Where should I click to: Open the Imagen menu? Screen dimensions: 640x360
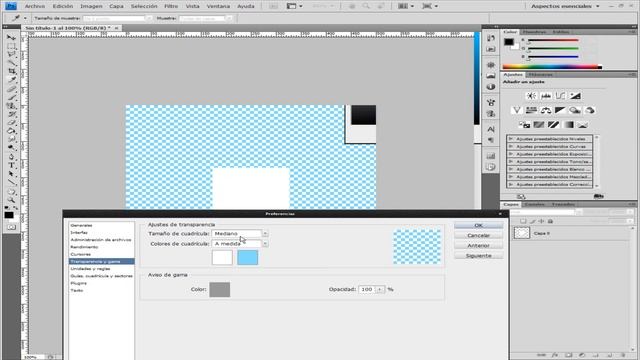[x=91, y=6]
